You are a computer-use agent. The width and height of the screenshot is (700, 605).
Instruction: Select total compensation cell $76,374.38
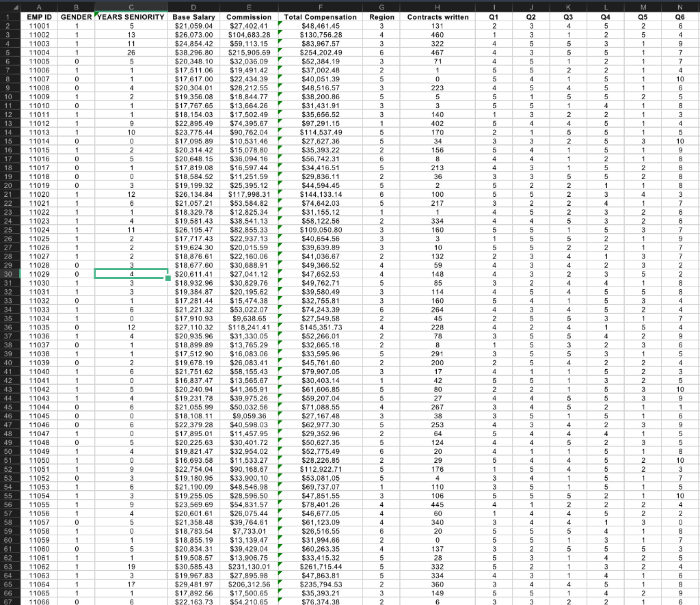pos(321,602)
